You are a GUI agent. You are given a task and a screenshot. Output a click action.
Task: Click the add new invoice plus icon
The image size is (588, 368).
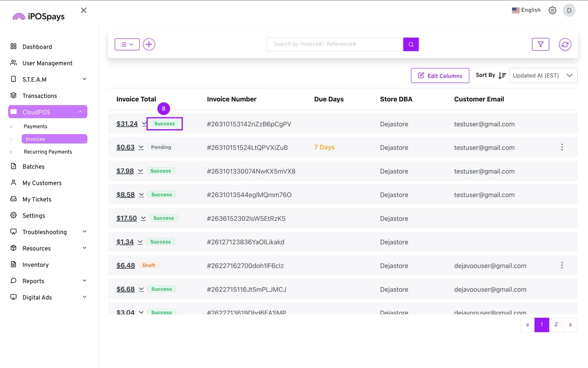tap(149, 44)
